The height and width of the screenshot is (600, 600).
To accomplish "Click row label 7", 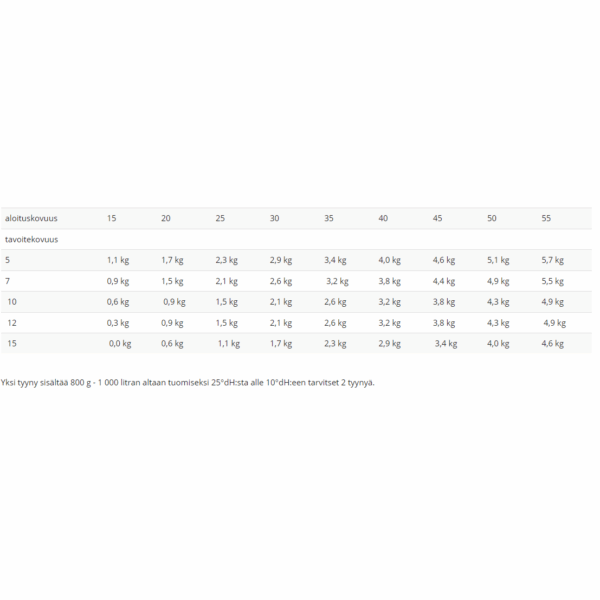I will coord(7,281).
